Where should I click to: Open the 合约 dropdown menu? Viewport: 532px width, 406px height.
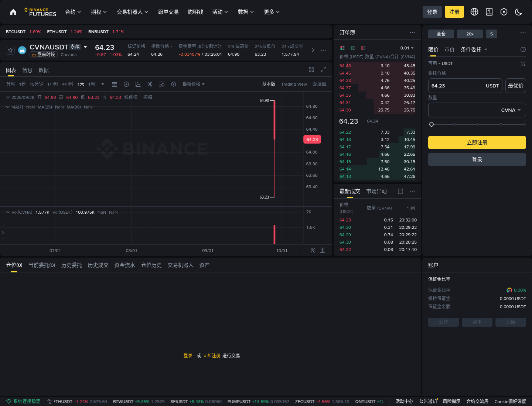pyautogui.click(x=73, y=12)
